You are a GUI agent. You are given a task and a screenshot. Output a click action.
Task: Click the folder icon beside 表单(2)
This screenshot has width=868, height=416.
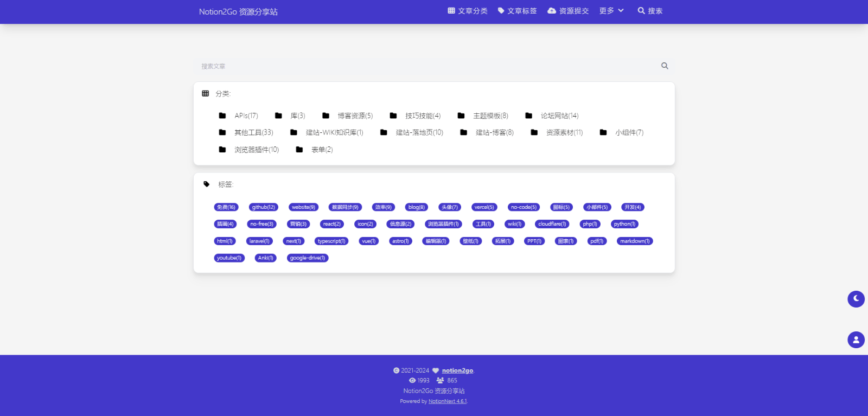(299, 150)
